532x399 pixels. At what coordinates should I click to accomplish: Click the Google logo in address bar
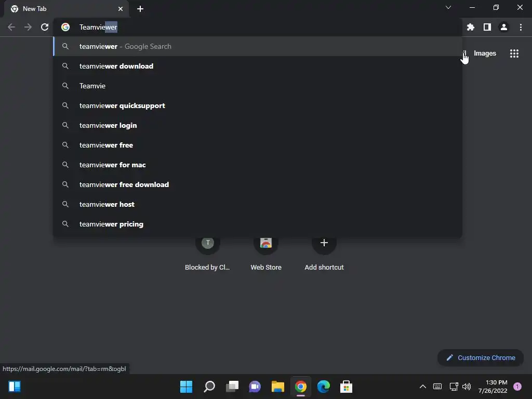(65, 27)
